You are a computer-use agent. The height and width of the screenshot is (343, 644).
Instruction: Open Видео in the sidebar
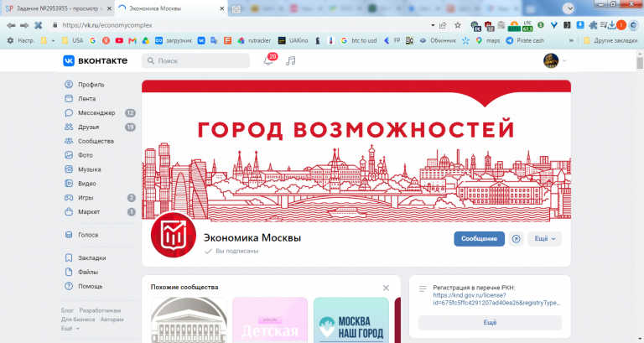coord(100,184)
